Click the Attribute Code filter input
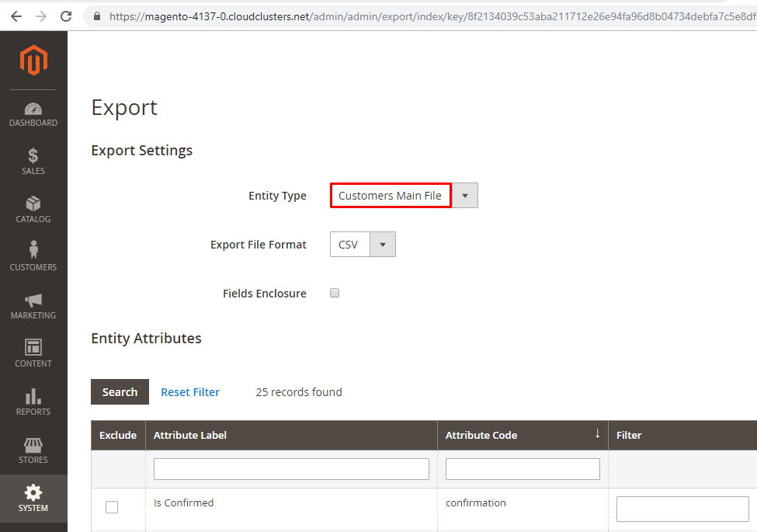Screen dimensions: 757x532 tap(523, 469)
